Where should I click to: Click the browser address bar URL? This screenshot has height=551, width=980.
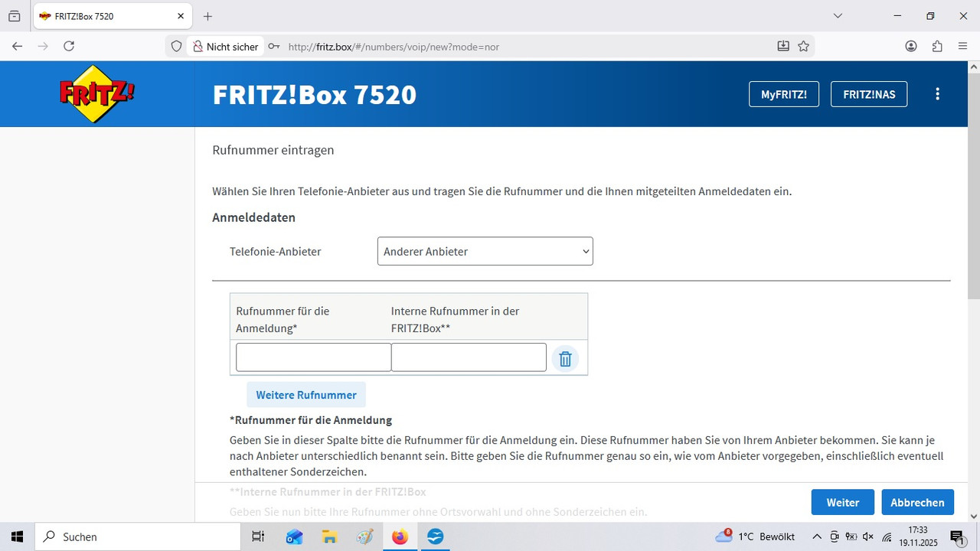point(394,47)
